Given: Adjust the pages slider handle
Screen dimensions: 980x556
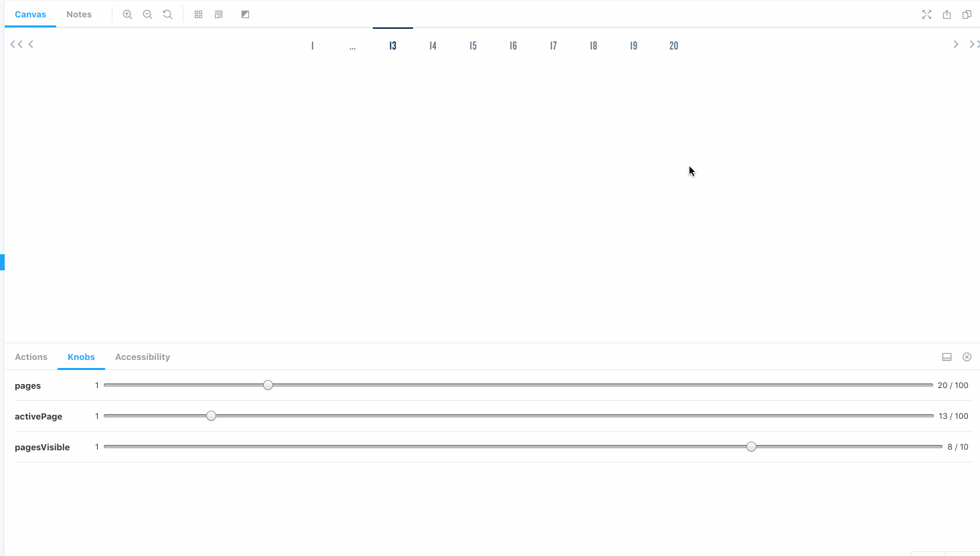Looking at the screenshot, I should click(268, 385).
